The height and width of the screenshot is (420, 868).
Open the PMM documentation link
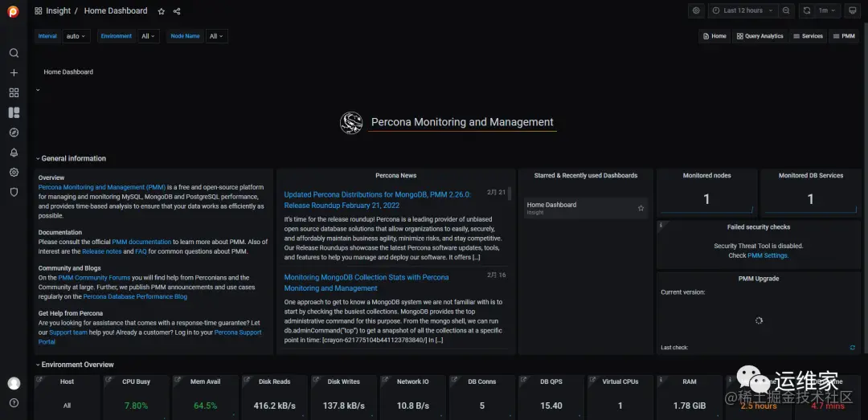tap(141, 242)
